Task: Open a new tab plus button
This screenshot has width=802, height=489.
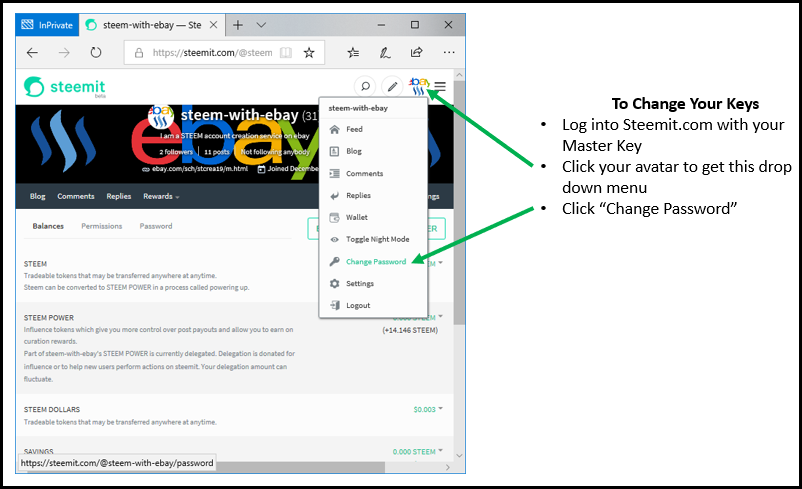Action: click(238, 25)
